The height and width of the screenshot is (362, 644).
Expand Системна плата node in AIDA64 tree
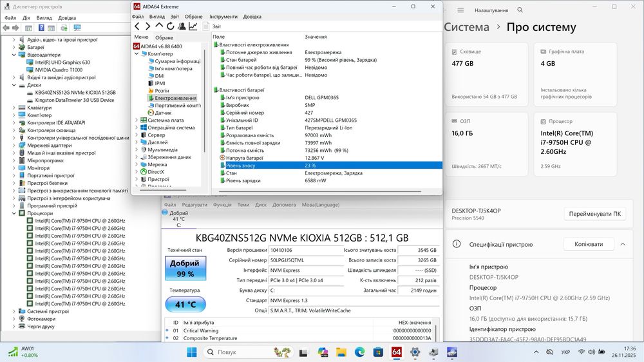tap(137, 120)
